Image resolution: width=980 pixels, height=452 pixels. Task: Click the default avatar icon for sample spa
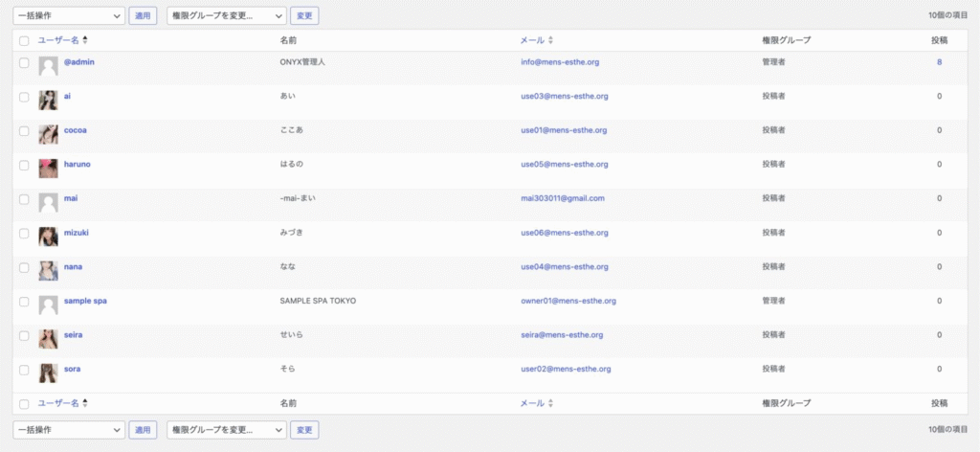[x=48, y=305]
